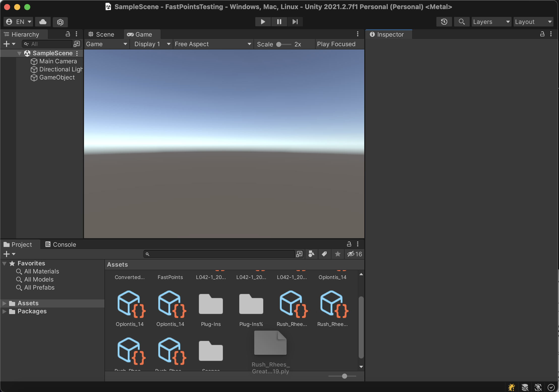Select Main Camera in Hierarchy
This screenshot has height=392, width=559.
(58, 61)
